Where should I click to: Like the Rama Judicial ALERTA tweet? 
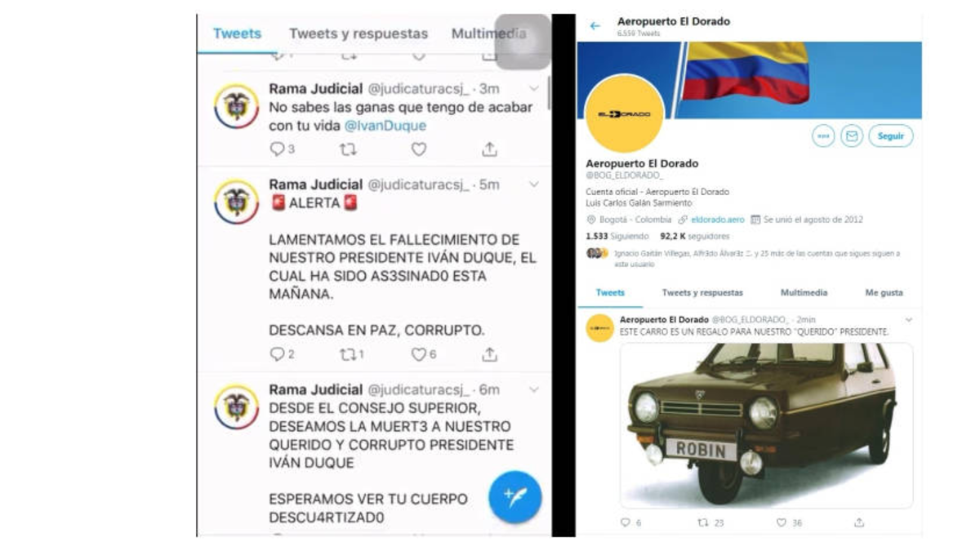pos(419,354)
